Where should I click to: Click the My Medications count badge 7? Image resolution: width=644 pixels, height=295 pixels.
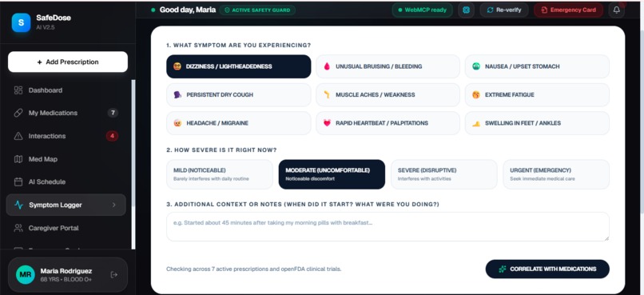click(x=113, y=113)
